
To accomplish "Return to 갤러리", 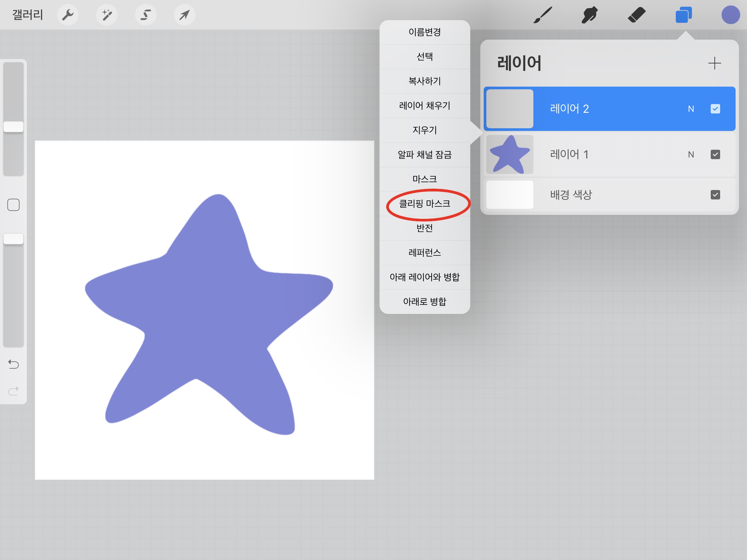I will tap(28, 15).
